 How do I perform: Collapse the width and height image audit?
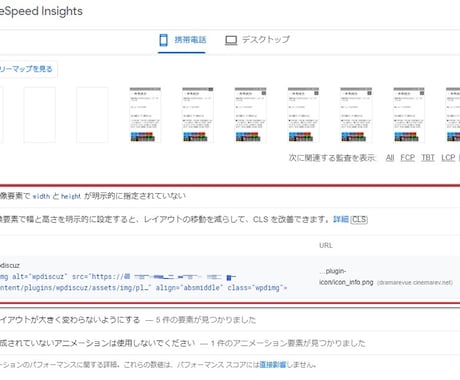click(x=230, y=196)
